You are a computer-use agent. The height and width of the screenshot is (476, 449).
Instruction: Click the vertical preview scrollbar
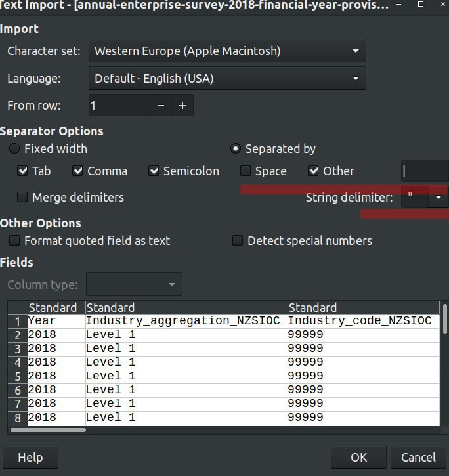coord(445,318)
